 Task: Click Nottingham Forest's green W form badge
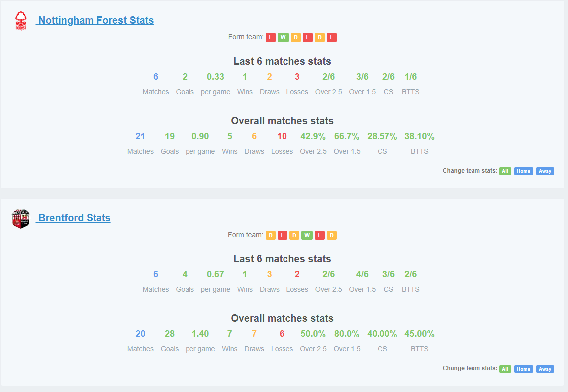point(283,38)
